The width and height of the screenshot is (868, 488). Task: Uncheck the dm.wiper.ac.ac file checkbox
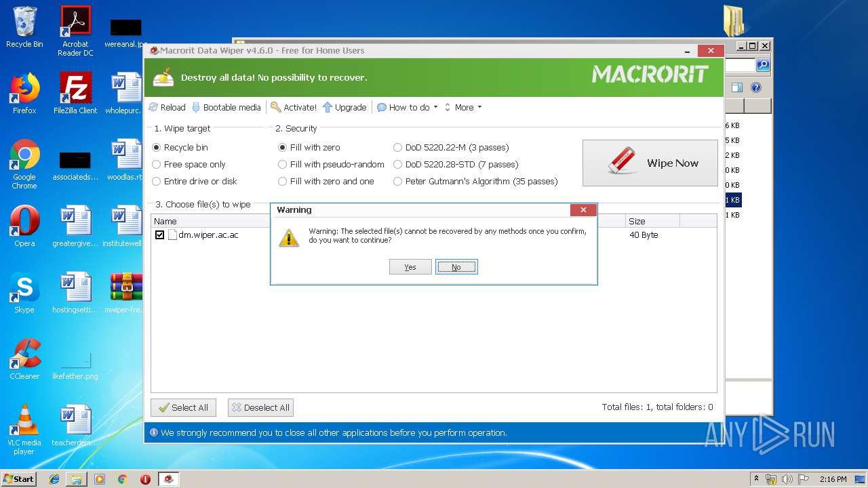(159, 235)
